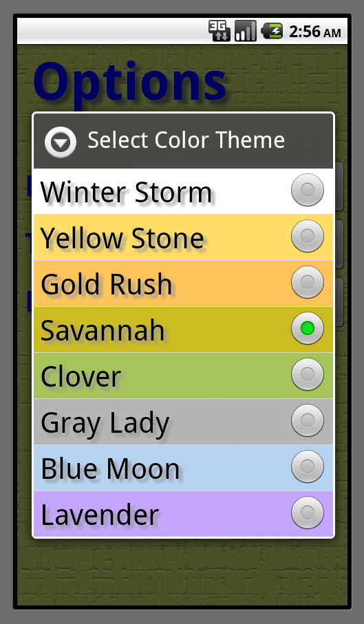This screenshot has width=364, height=624.
Task: Select the Winter Storm radio button
Action: point(308,190)
